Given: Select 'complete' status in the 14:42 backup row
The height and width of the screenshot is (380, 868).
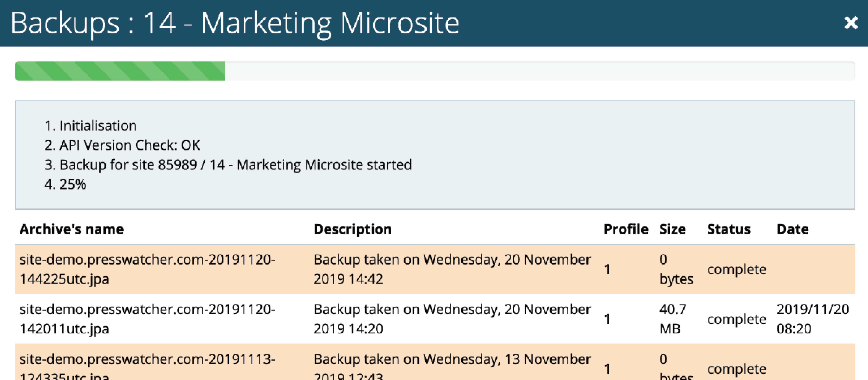Looking at the screenshot, I should tap(737, 269).
